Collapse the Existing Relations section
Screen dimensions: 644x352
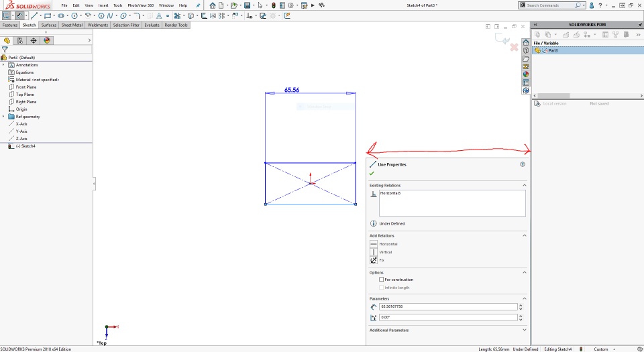[525, 186]
